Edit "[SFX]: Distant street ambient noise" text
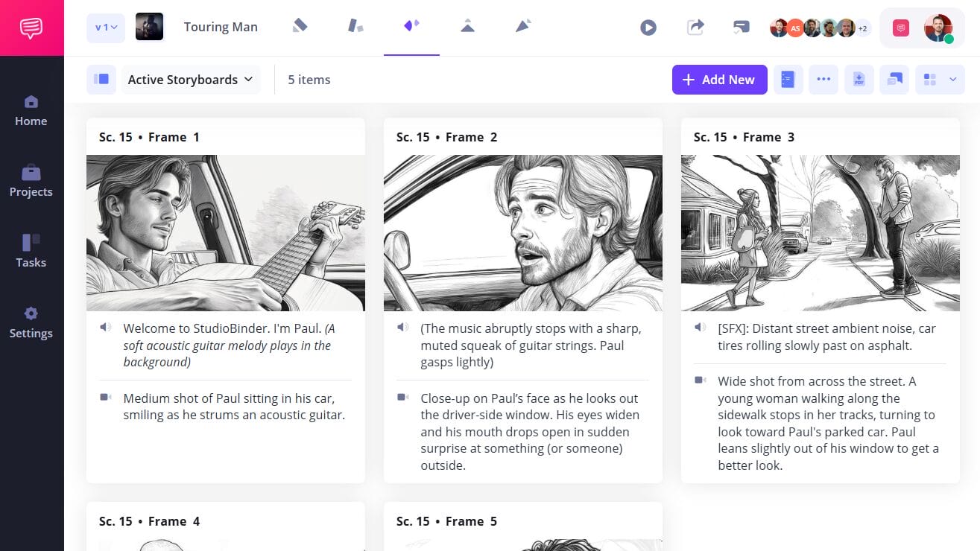 point(826,337)
